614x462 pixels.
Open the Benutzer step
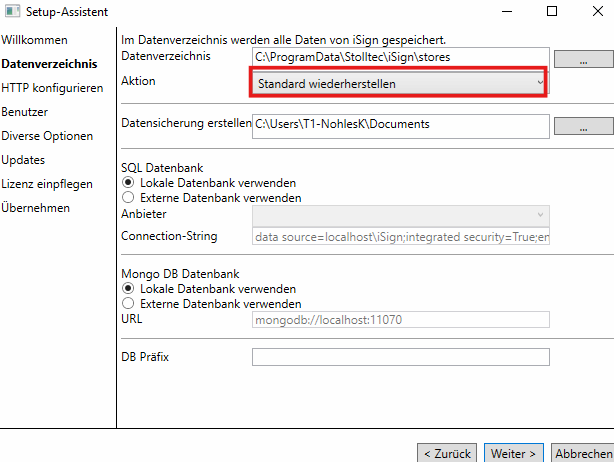[x=24, y=112]
